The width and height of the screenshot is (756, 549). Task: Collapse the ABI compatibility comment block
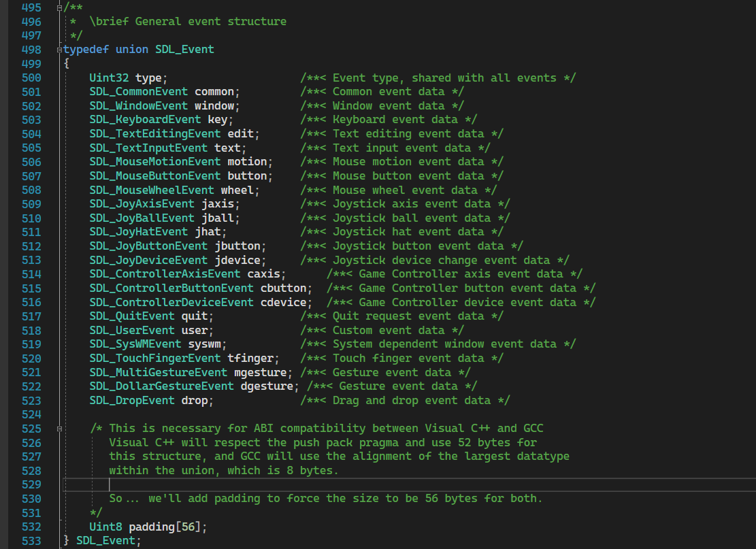[60, 429]
